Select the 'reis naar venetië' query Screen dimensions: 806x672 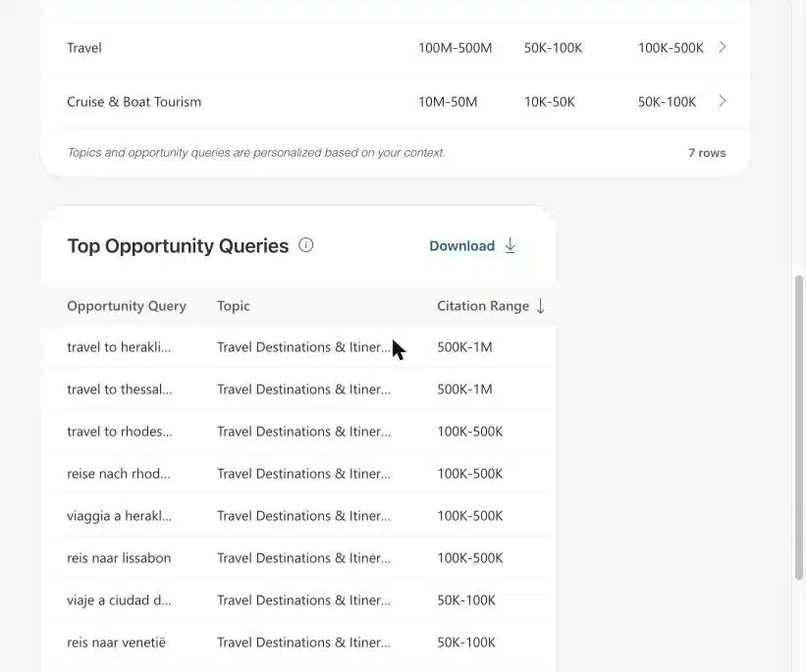(116, 643)
